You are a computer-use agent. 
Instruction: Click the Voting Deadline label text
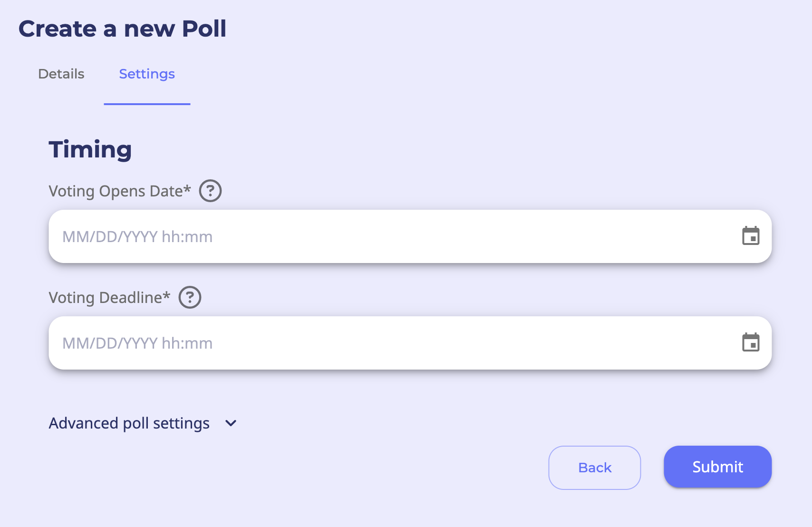click(x=105, y=298)
